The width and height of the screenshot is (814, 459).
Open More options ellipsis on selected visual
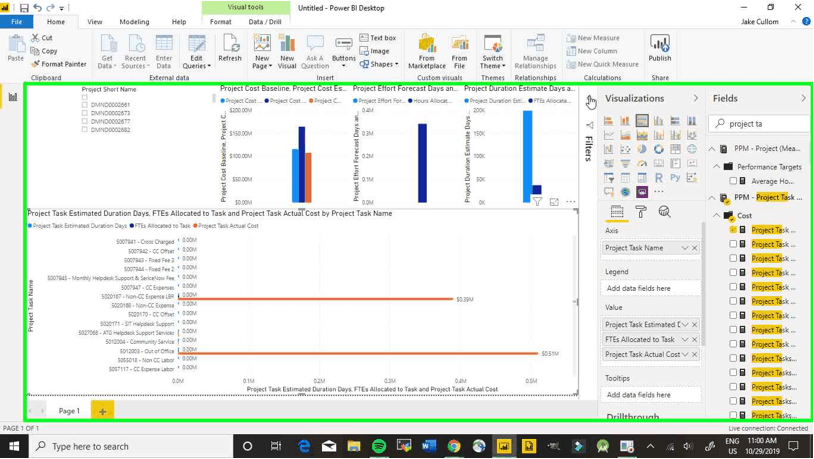coord(571,202)
